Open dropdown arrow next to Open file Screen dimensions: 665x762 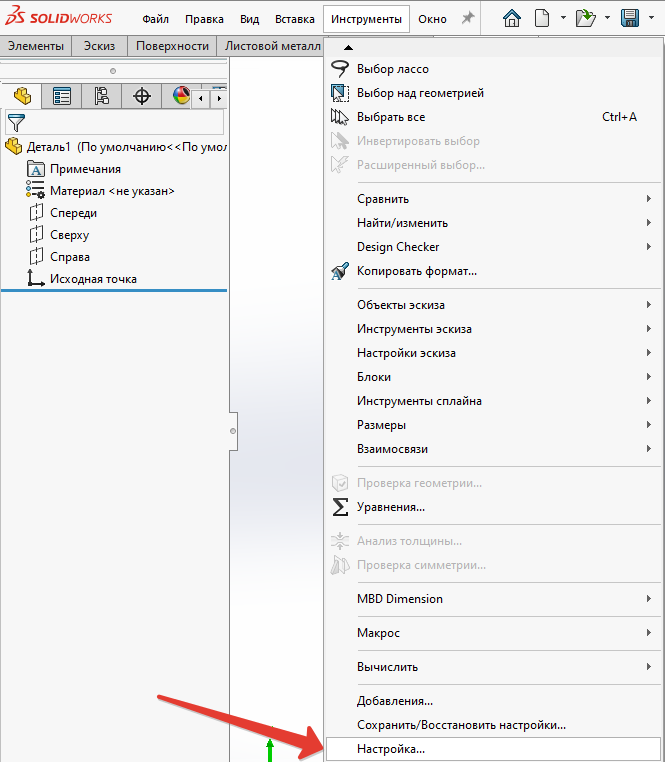(607, 18)
